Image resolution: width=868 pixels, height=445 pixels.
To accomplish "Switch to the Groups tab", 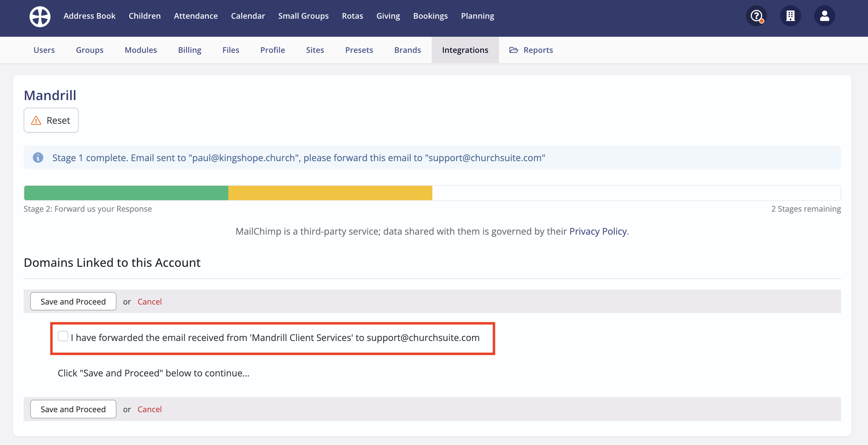I will coord(90,50).
